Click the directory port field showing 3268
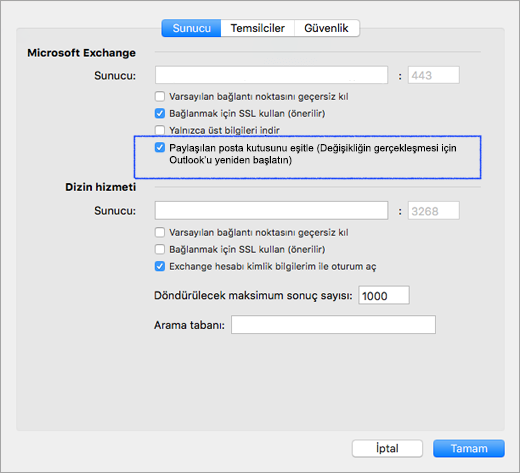This screenshot has width=520, height=473. click(434, 211)
